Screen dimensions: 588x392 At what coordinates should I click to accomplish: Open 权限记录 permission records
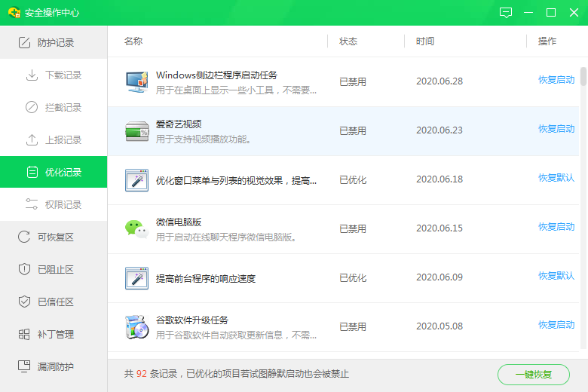coord(63,205)
